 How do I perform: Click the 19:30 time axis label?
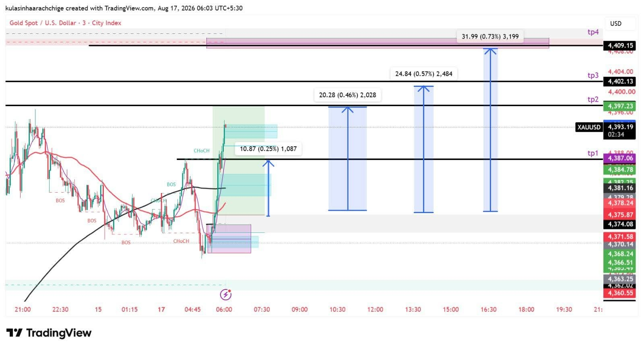point(564,309)
